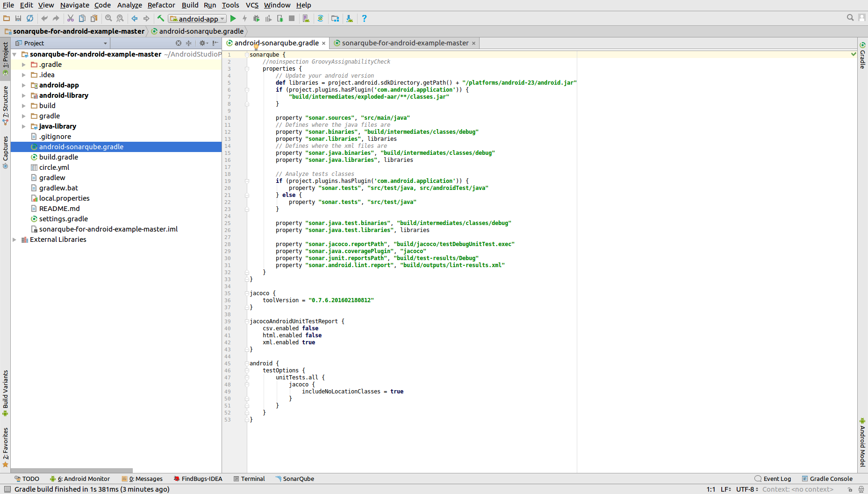Click the Synchronize toolbar icon
868x494 pixels.
30,18
